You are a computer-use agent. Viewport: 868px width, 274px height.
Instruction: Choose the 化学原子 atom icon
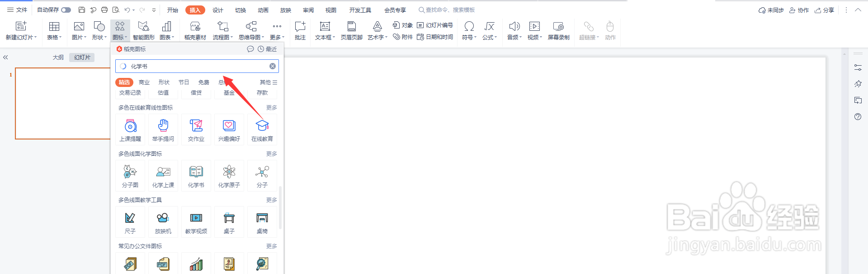229,176
